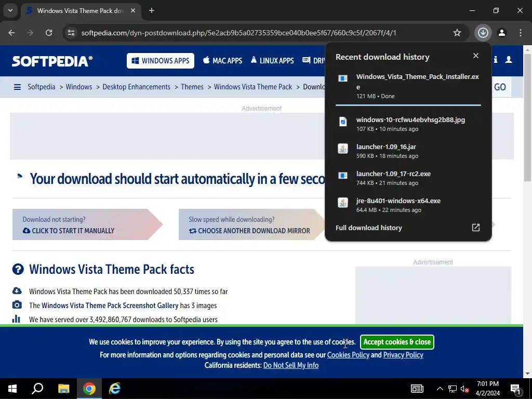Viewport: 532px width, 399px height.
Task: Bookmark this page with star icon
Action: point(457,33)
